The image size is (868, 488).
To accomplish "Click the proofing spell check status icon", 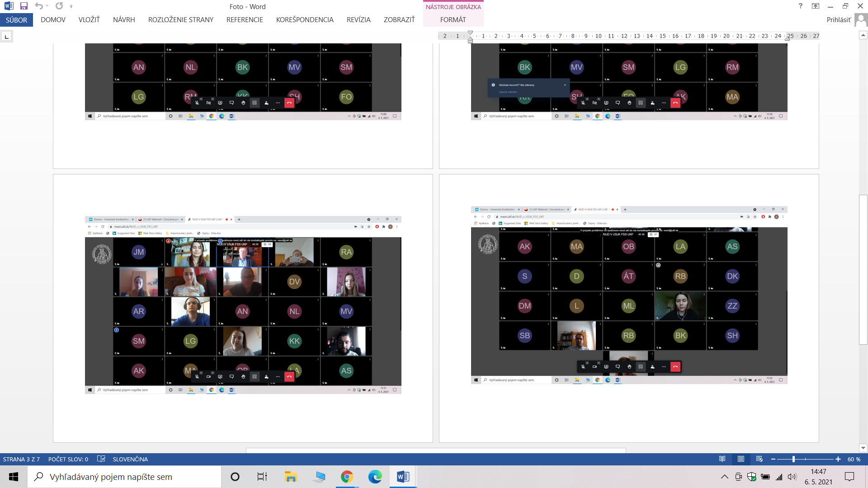I will 101,459.
